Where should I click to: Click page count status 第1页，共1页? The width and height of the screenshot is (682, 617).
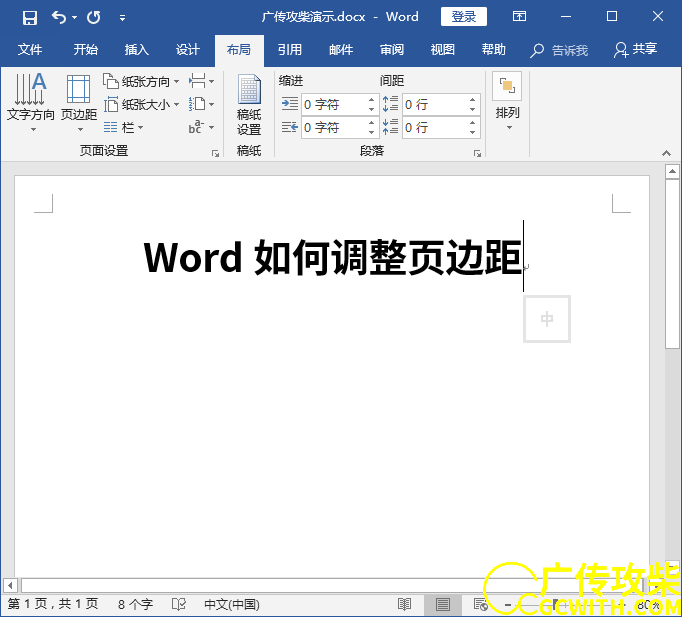[x=53, y=604]
